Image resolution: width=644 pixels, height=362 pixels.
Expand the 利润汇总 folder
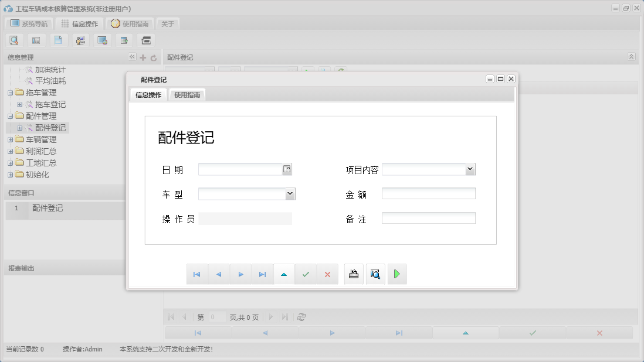click(10, 151)
